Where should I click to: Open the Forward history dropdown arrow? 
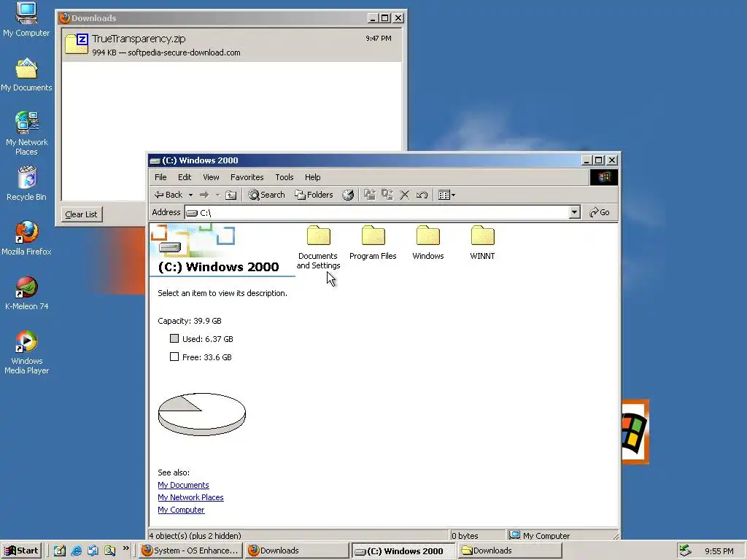tap(217, 195)
